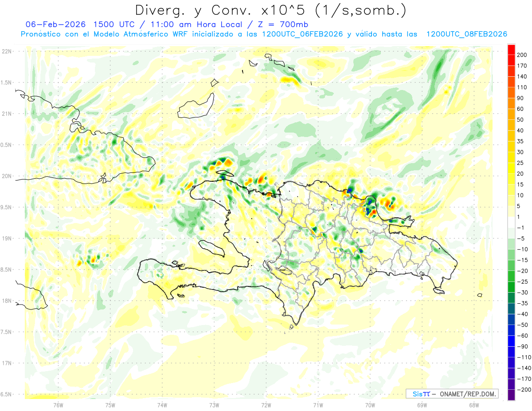This screenshot has width=532, height=411.
Task: Click the red swatch atop the colorbar
Action: 511,50
